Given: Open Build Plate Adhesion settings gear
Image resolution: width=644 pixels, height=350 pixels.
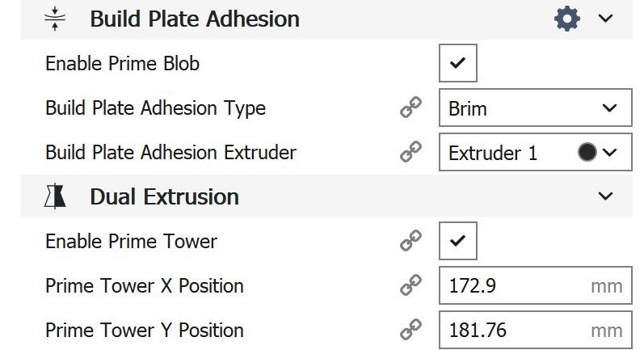Looking at the screenshot, I should 567,19.
